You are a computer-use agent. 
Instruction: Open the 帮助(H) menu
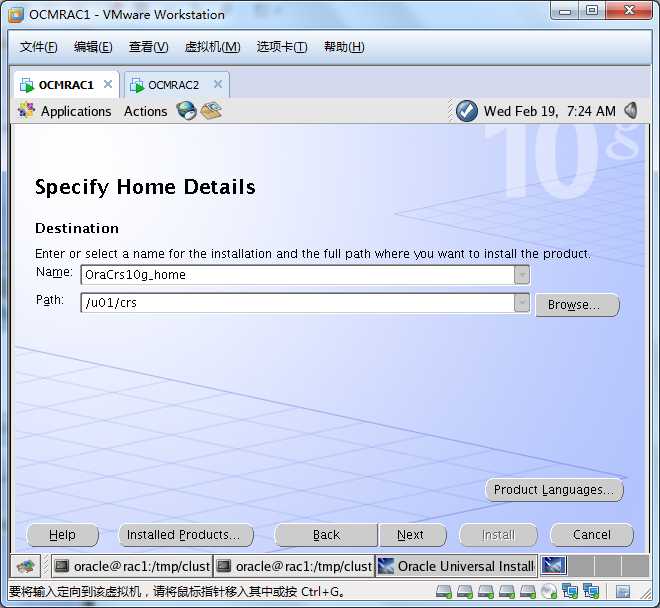tap(344, 46)
